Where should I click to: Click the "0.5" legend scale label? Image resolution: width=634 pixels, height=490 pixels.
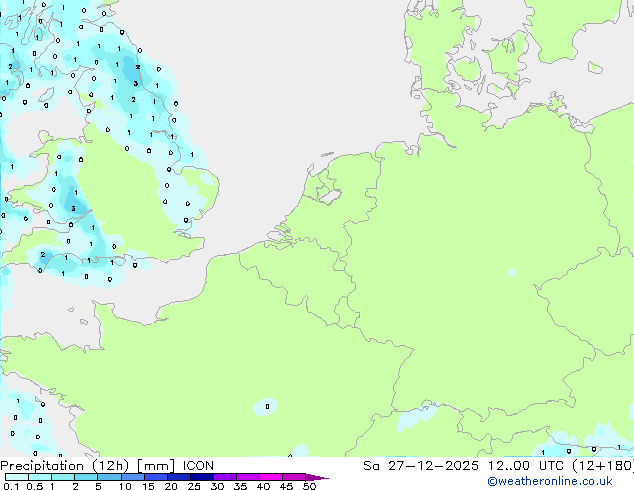34,486
